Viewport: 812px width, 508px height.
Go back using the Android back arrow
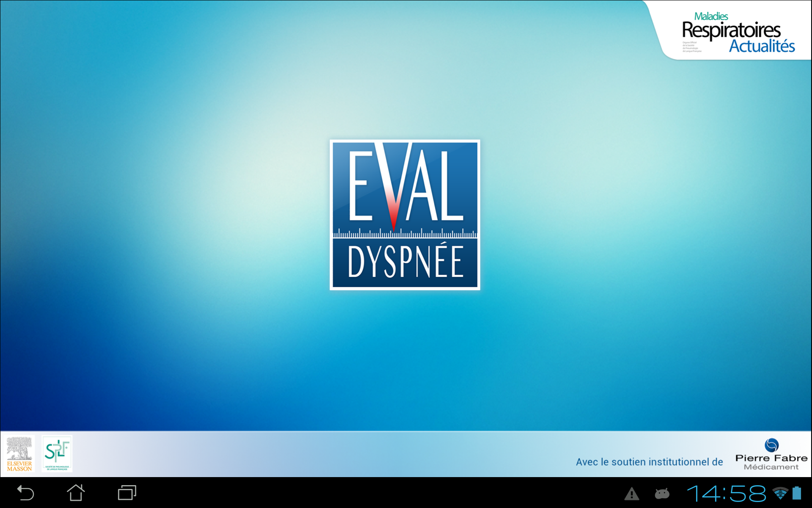(x=25, y=493)
